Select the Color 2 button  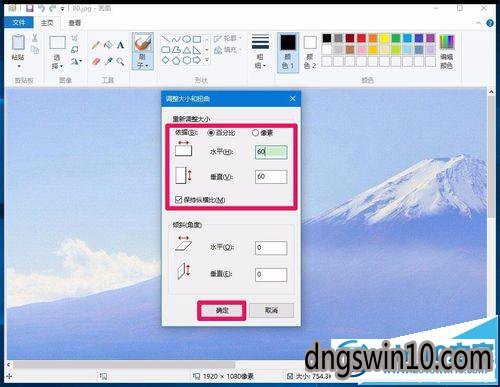tap(310, 52)
